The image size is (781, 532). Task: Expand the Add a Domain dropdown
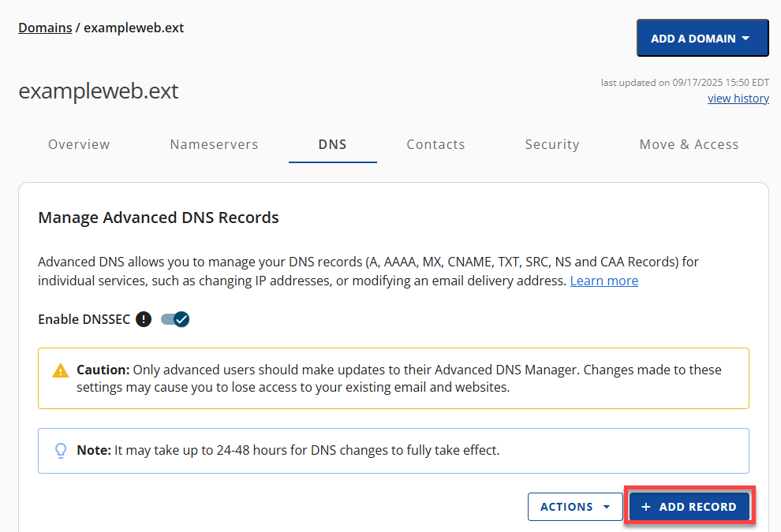(x=702, y=37)
